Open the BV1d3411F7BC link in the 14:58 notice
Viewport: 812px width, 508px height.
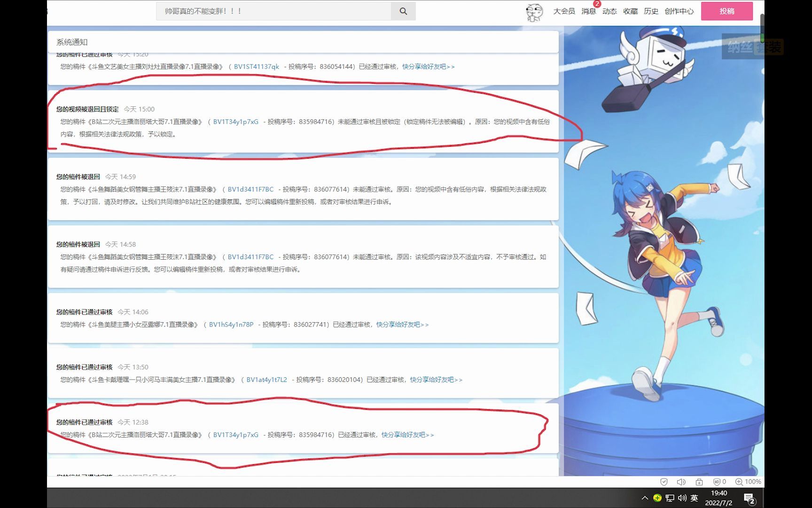[x=250, y=257]
